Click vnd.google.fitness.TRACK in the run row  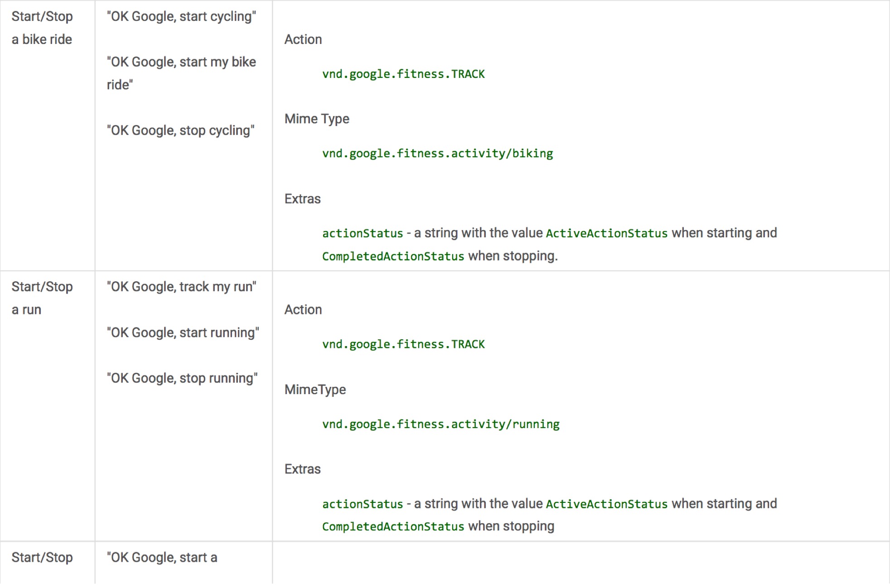[x=403, y=345]
